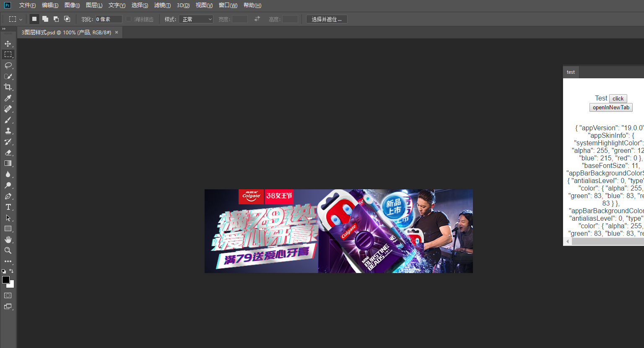Select the Lasso tool
Screen dimensions: 644x348
tap(8, 65)
